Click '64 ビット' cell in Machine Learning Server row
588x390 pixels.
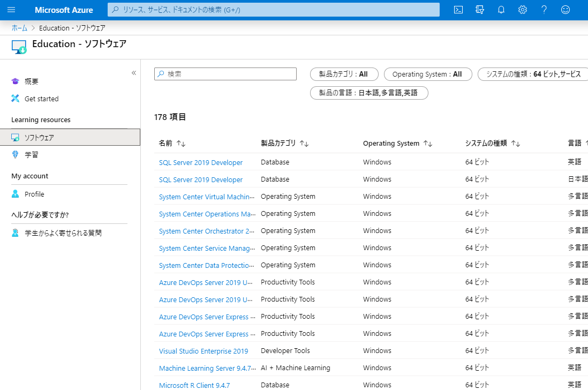click(x=477, y=368)
